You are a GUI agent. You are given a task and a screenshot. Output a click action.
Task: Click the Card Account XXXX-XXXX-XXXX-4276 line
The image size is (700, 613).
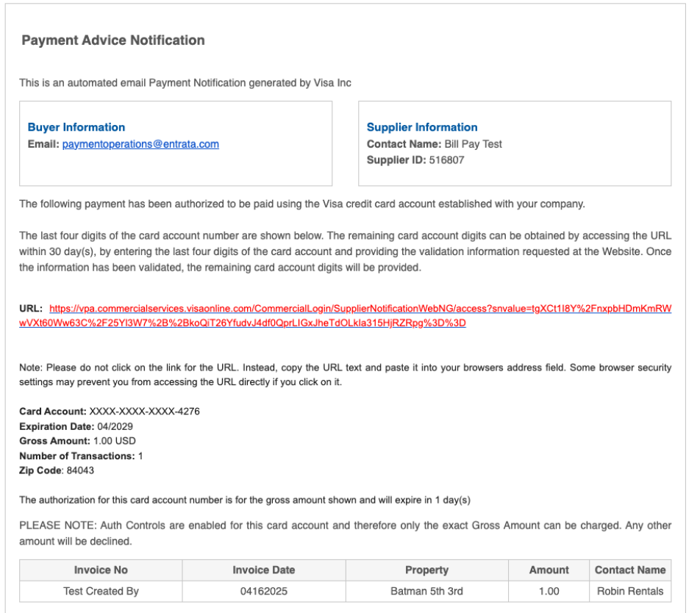pos(110,411)
